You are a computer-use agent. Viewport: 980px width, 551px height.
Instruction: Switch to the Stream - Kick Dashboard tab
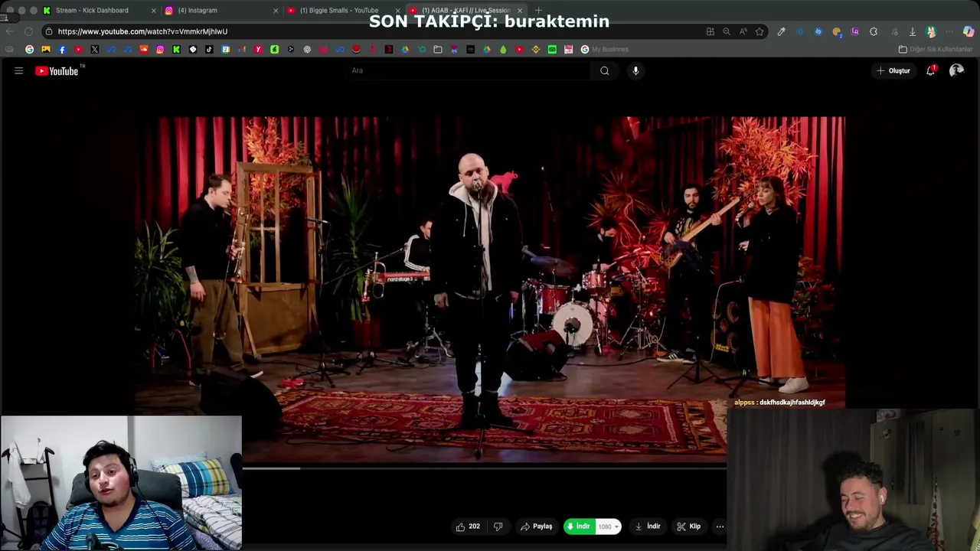point(98,10)
